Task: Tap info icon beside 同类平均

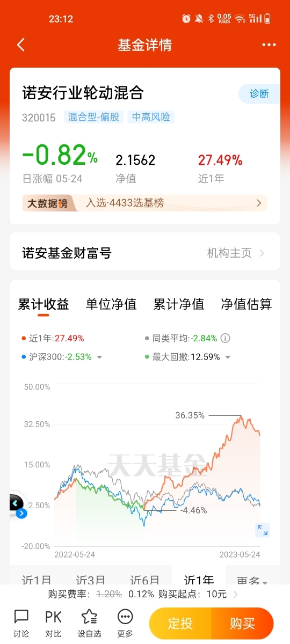Action: click(x=226, y=338)
